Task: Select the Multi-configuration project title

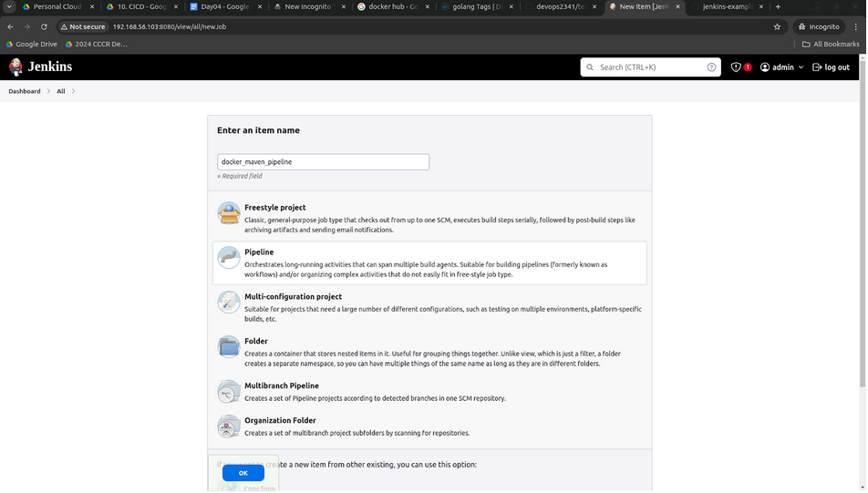Action: (294, 296)
